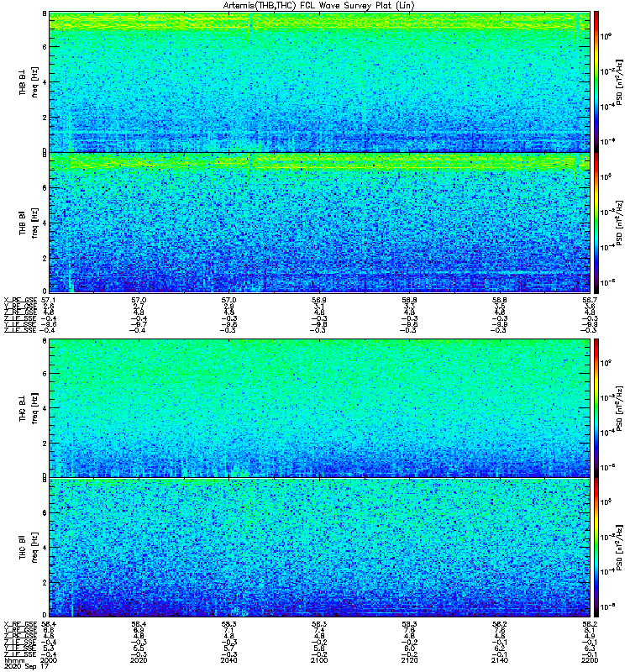Click the PSD [nT²/Hz] label of bottom color bar
The image size is (630, 672).
click(620, 548)
